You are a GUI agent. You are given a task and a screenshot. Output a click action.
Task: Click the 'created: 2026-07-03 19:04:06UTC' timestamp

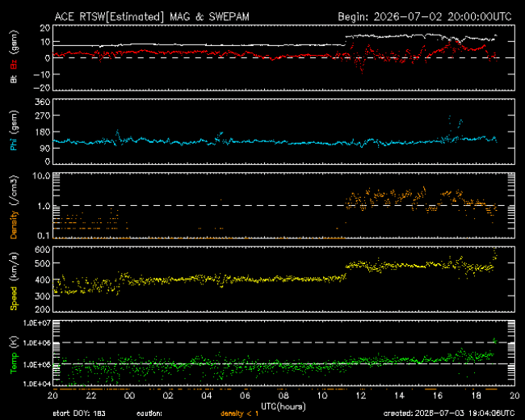(x=449, y=414)
